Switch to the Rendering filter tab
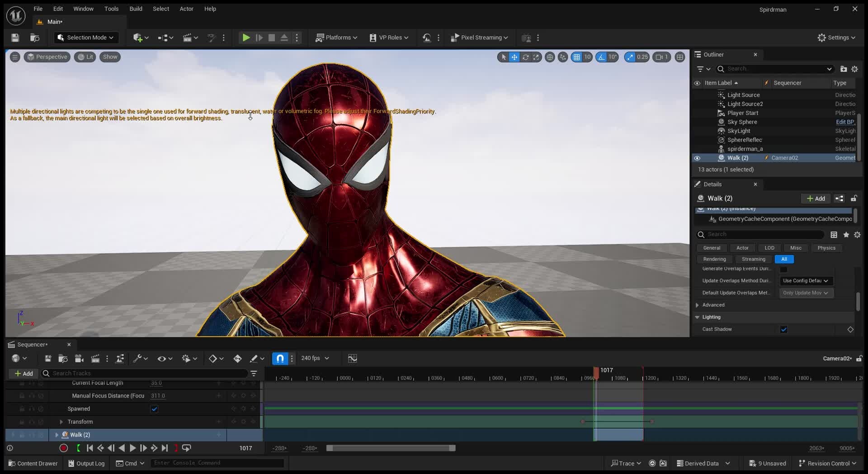The width and height of the screenshot is (868, 474). pos(714,259)
